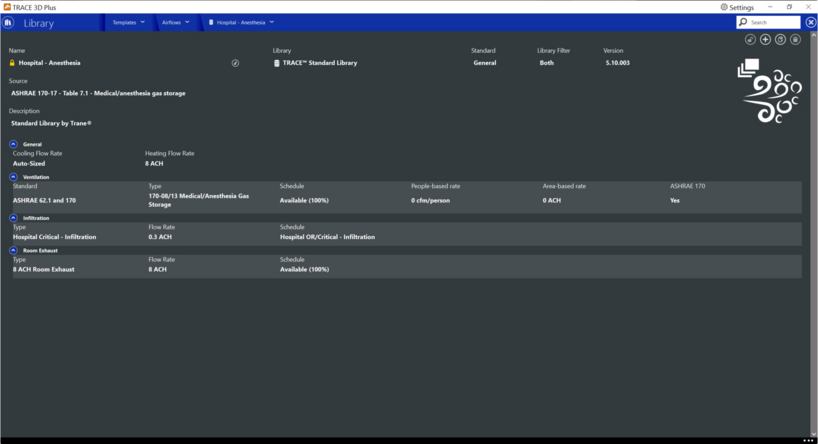Click the '0.3 ACH' infiltration flow rate

coord(160,237)
